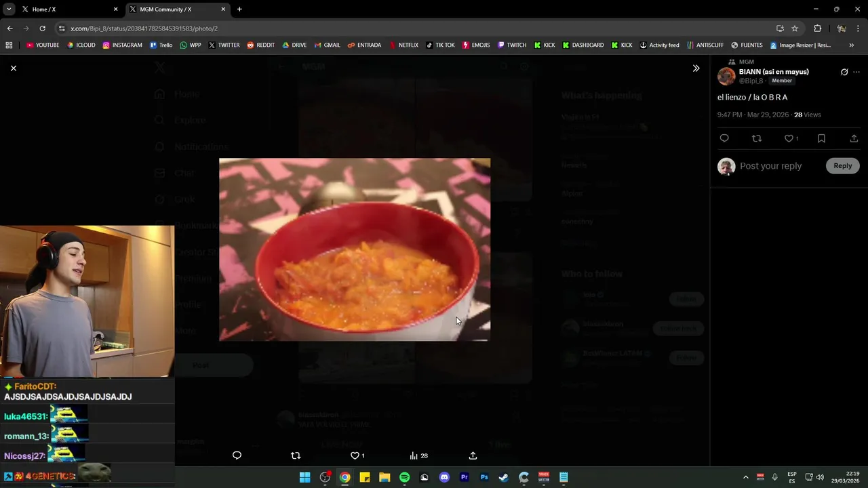Open the Chrome three-dot menu
This screenshot has width=868, height=488.
pos(859,28)
